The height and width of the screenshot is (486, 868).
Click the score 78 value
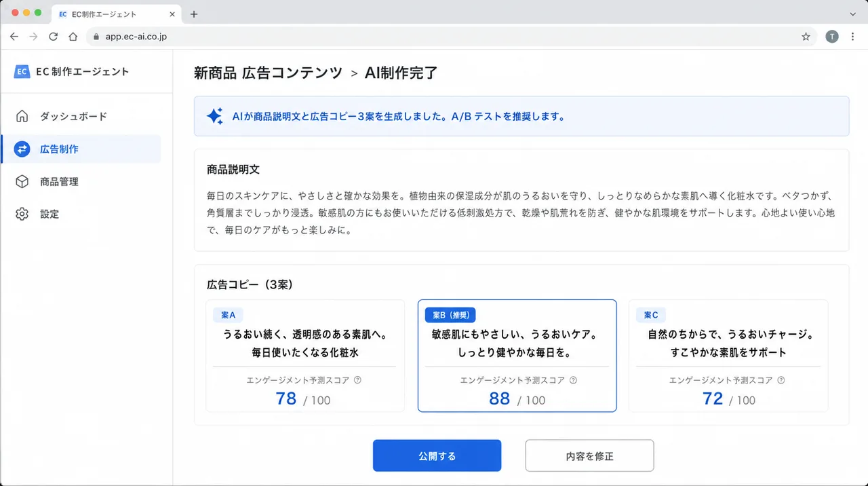tap(286, 398)
